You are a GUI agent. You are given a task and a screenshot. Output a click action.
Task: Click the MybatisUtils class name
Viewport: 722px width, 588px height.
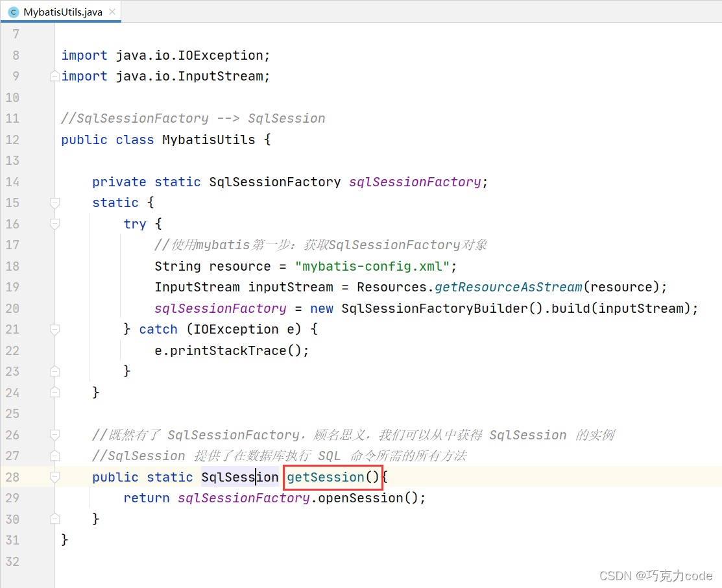tap(209, 140)
